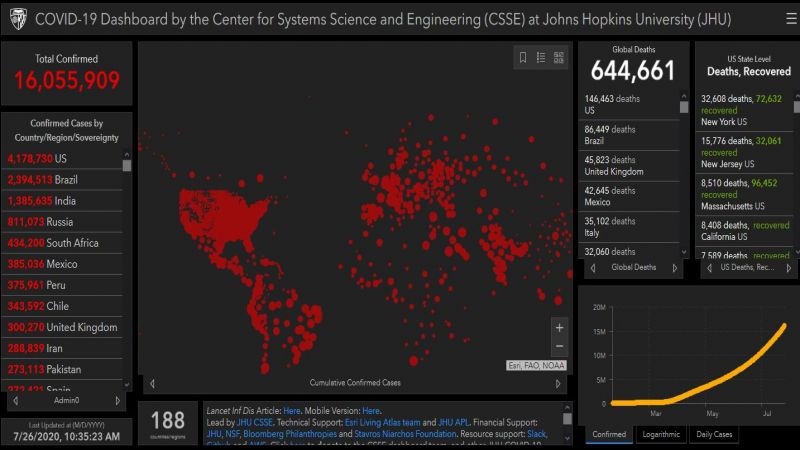Select Pakistan in confirmed cases list
Viewport: 800px width, 450px height.
pyautogui.click(x=63, y=369)
